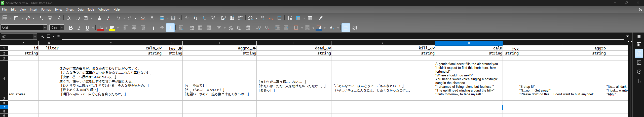Expand the formula bar using the arrow
This screenshot has height=117, width=644.
coord(627,37)
